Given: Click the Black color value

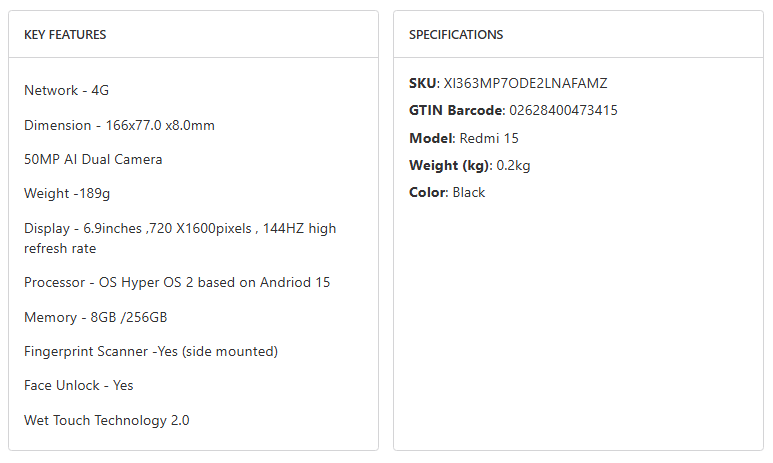Looking at the screenshot, I should [468, 192].
